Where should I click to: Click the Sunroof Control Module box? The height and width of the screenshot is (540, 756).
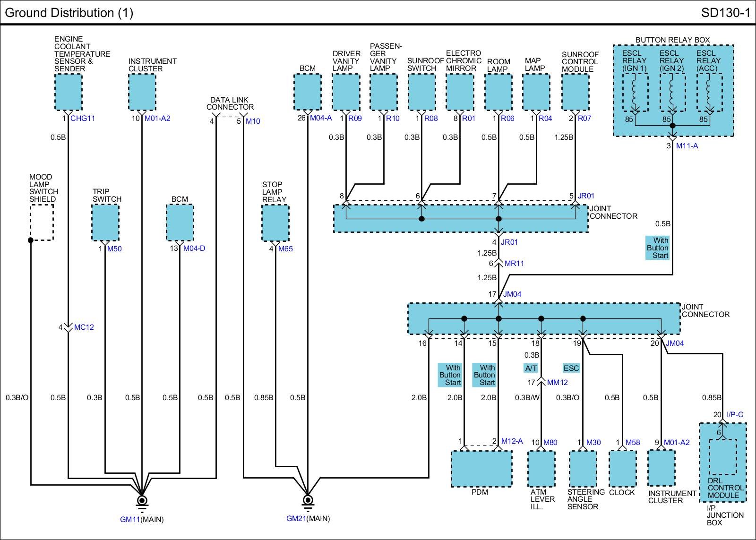pyautogui.click(x=575, y=92)
